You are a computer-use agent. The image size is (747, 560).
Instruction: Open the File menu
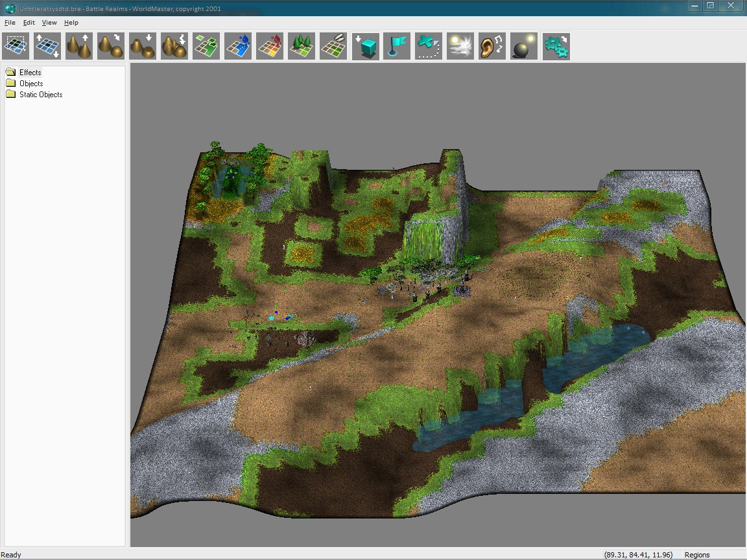pos(10,23)
